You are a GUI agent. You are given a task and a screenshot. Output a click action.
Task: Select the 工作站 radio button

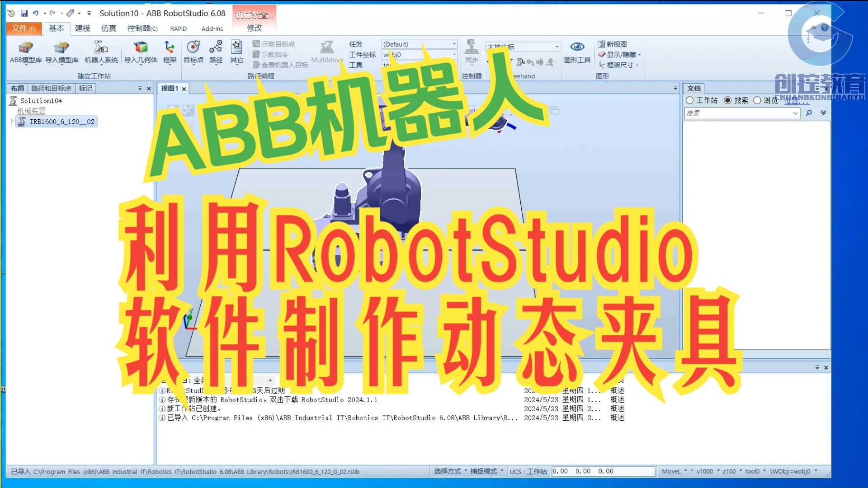pos(690,100)
